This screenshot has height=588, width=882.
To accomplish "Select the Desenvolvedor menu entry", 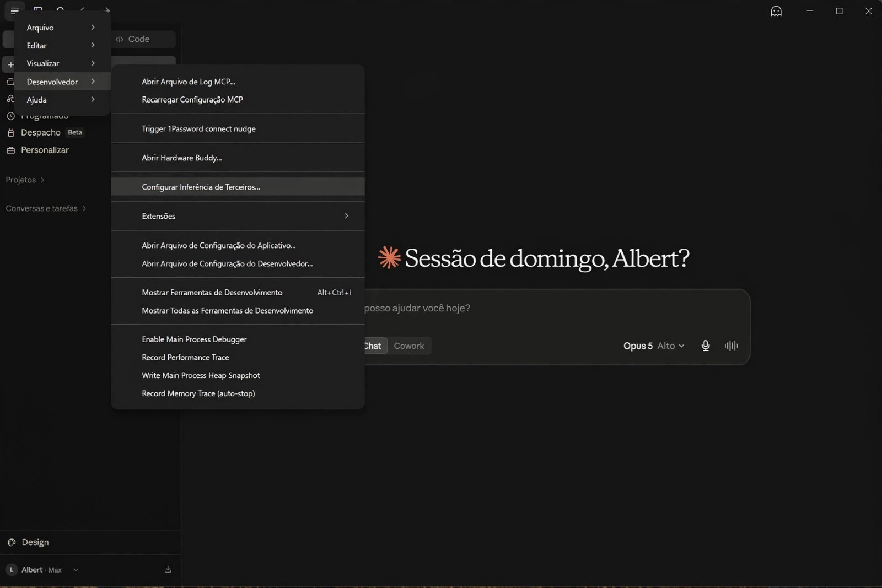I will [62, 82].
